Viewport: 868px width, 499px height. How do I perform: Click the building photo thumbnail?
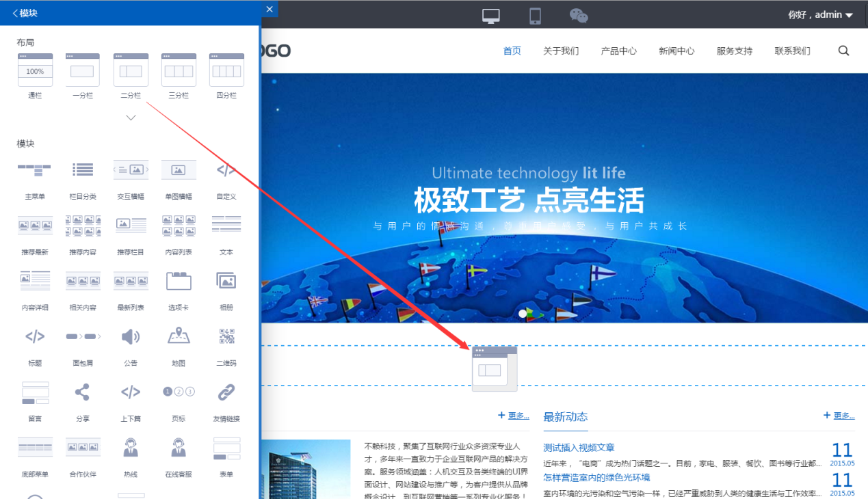pyautogui.click(x=306, y=470)
